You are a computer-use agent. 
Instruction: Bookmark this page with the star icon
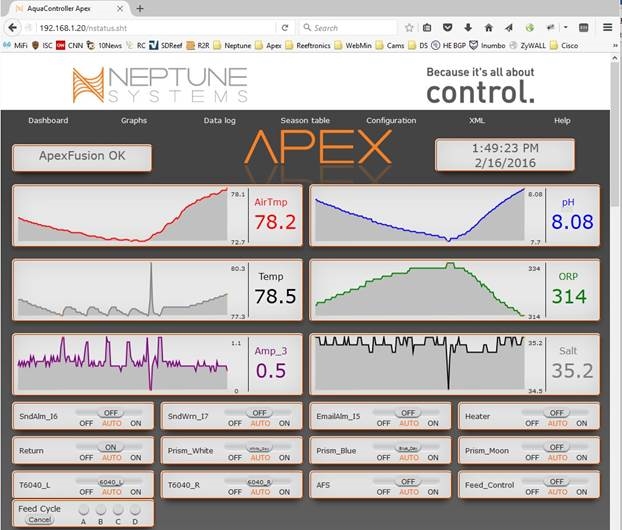tap(409, 28)
